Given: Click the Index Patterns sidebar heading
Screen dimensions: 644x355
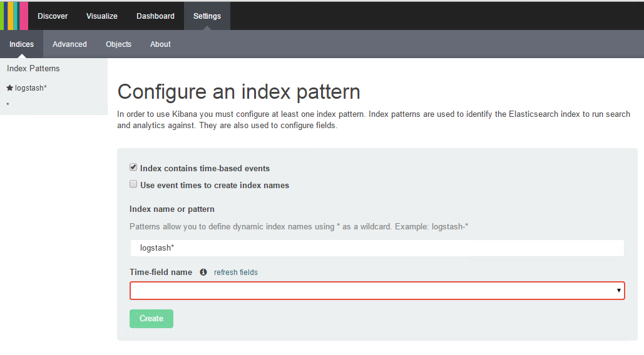Looking at the screenshot, I should [x=33, y=69].
